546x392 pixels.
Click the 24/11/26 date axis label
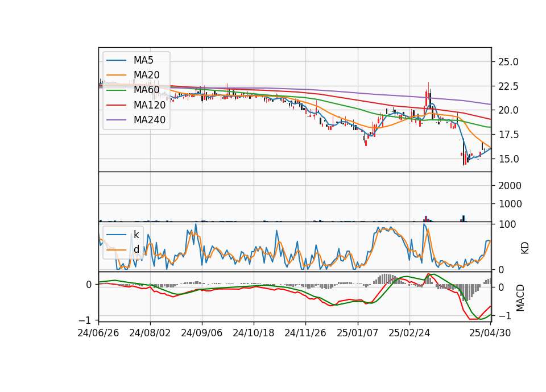[305, 333]
